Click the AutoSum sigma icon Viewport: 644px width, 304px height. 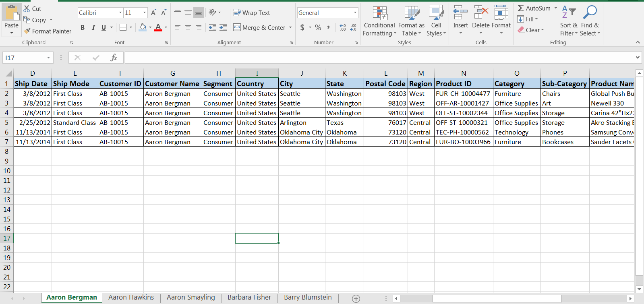(x=521, y=8)
